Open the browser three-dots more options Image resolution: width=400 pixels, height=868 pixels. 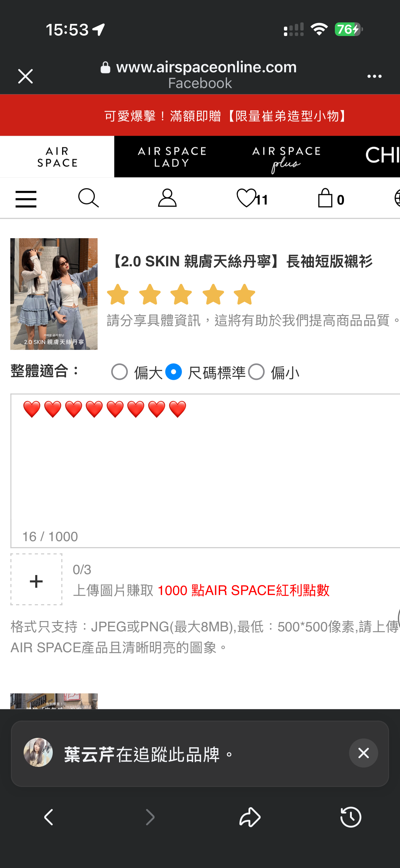coord(374,77)
